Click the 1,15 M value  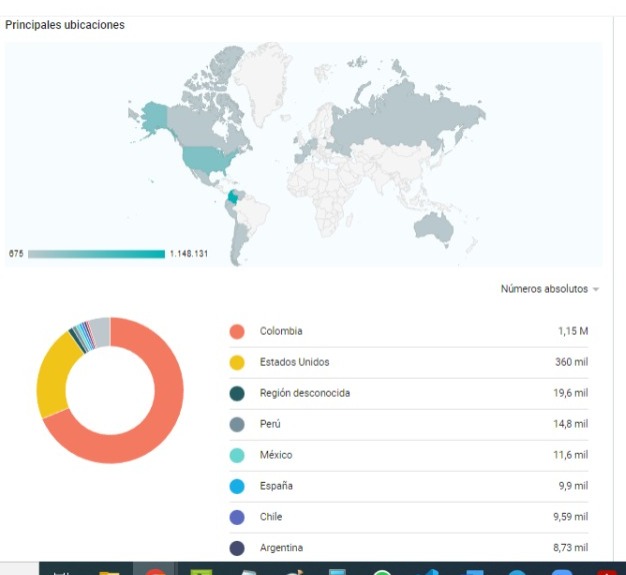pos(573,331)
